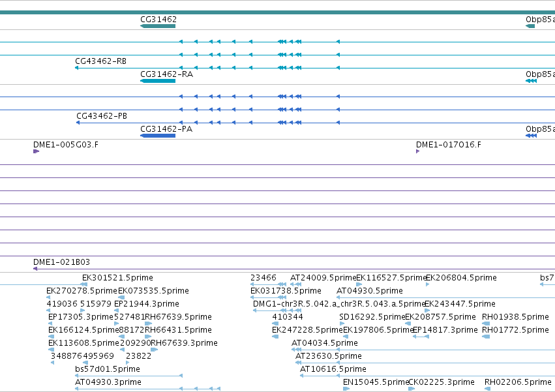Click EST EK116527.5prime
The height and width of the screenshot is (392, 555).
click(391, 278)
